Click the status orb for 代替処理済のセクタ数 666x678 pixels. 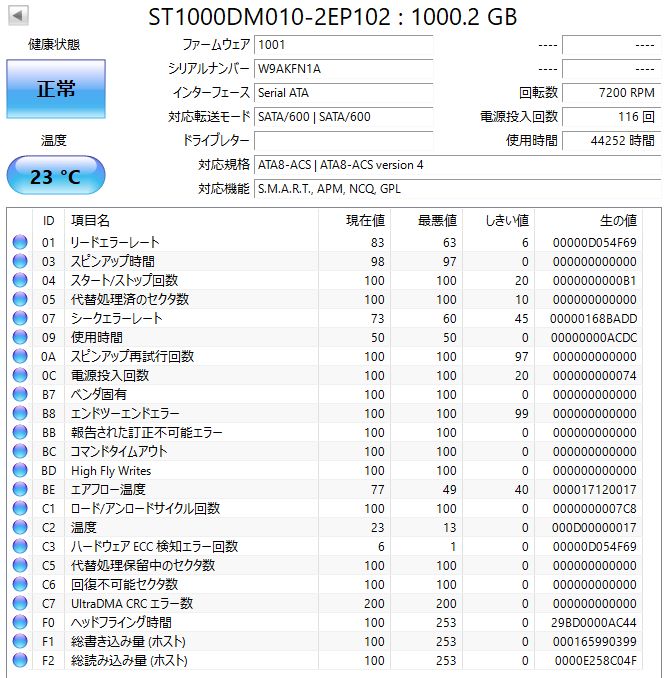19,299
